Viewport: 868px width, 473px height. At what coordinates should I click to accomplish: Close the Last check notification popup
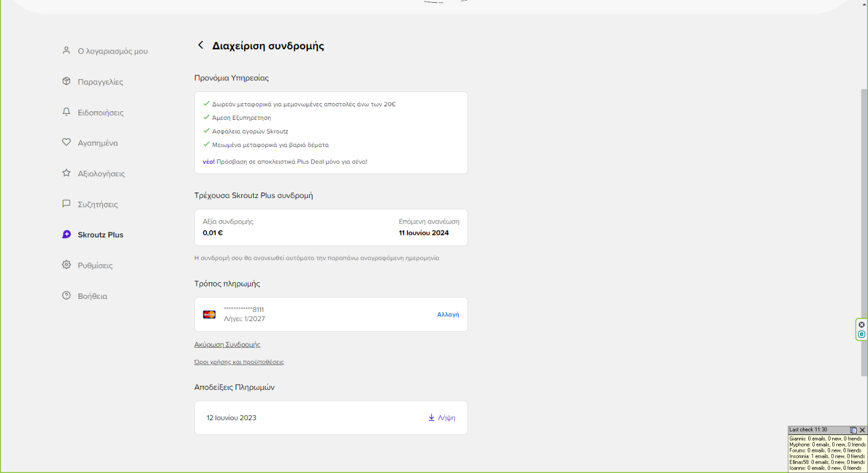(x=863, y=430)
